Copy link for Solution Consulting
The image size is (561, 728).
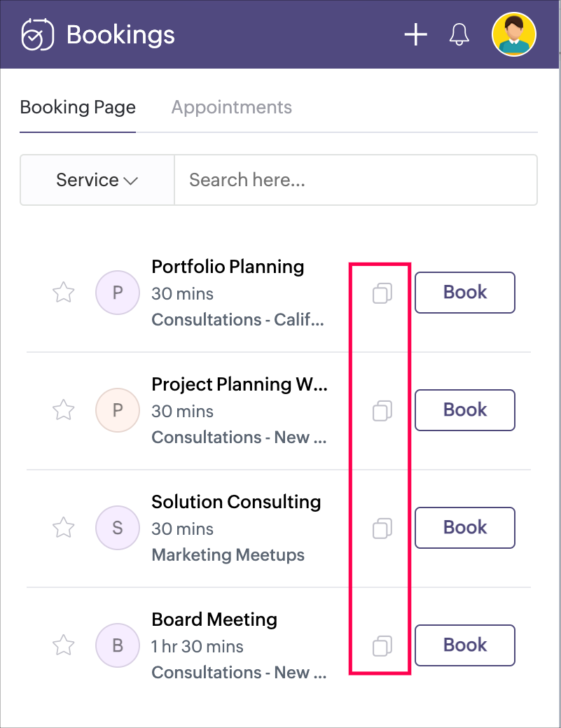tap(382, 528)
